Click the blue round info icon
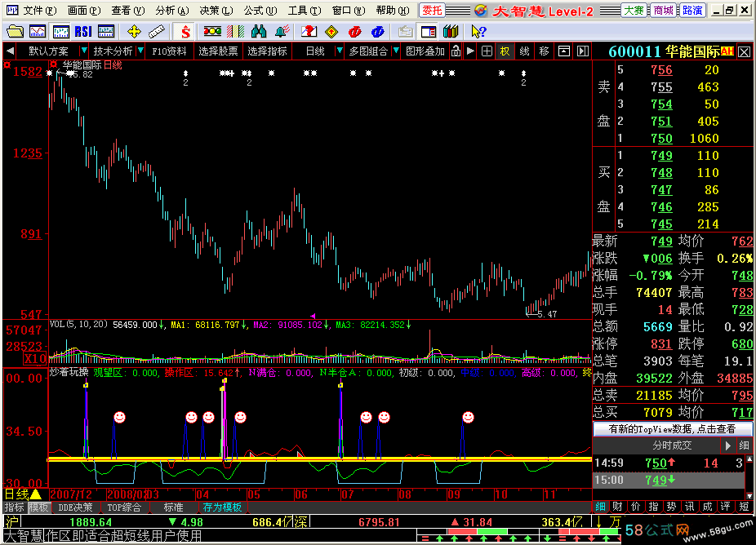 (x=378, y=32)
